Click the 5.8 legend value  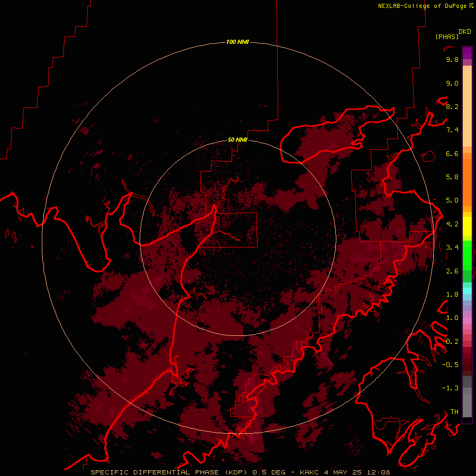(452, 177)
